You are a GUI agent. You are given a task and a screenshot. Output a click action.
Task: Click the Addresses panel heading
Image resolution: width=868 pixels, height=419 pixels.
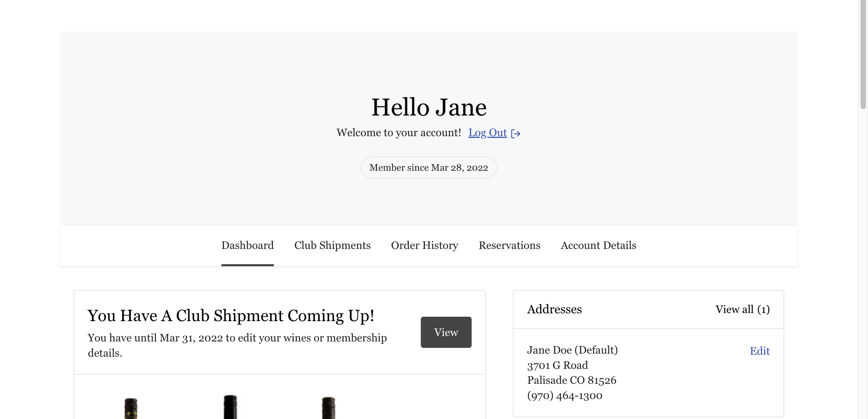(554, 309)
